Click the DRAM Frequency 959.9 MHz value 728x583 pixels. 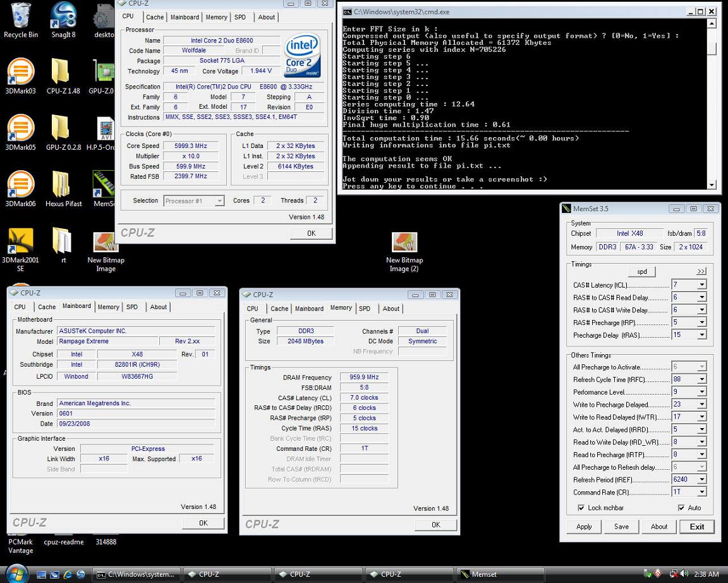(x=365, y=377)
